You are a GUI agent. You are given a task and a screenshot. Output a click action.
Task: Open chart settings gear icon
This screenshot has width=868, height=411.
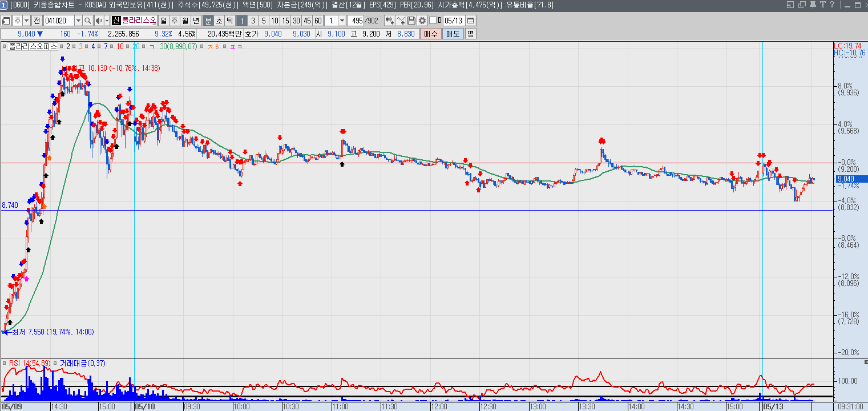(422, 21)
